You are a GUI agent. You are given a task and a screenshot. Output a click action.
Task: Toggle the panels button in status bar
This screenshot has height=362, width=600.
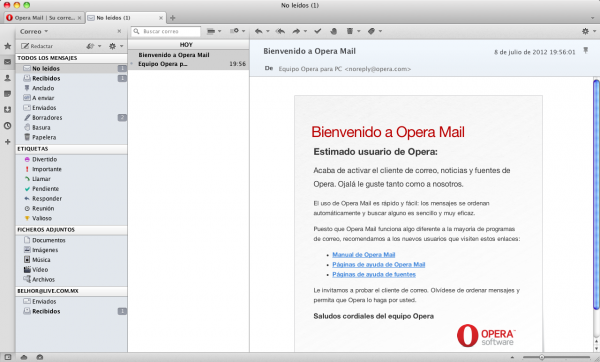click(8, 357)
